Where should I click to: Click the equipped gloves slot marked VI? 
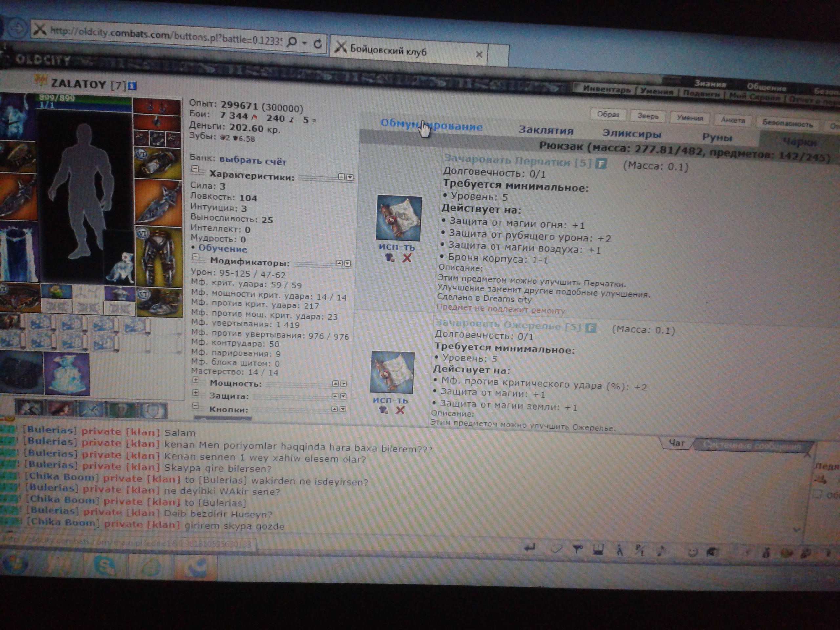157,163
